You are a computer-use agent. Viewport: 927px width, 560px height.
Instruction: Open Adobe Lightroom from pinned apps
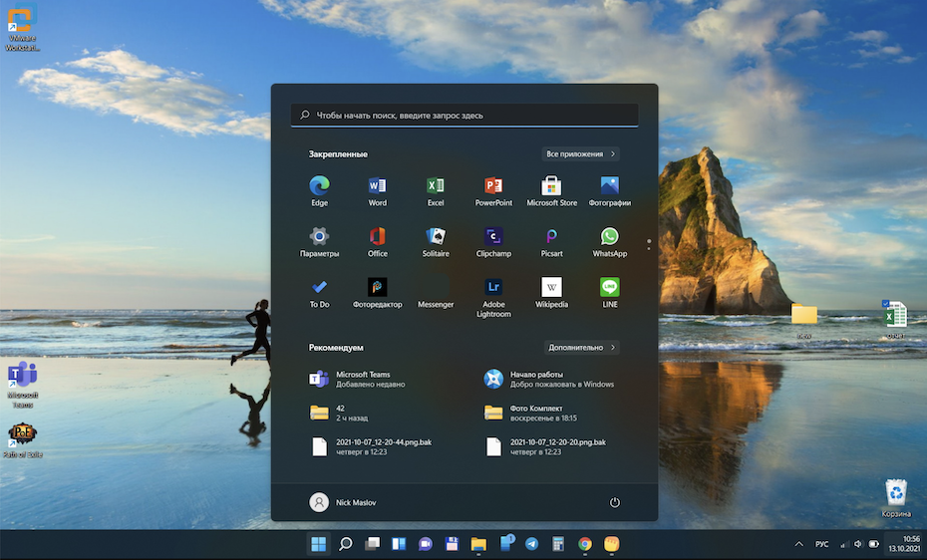493,288
